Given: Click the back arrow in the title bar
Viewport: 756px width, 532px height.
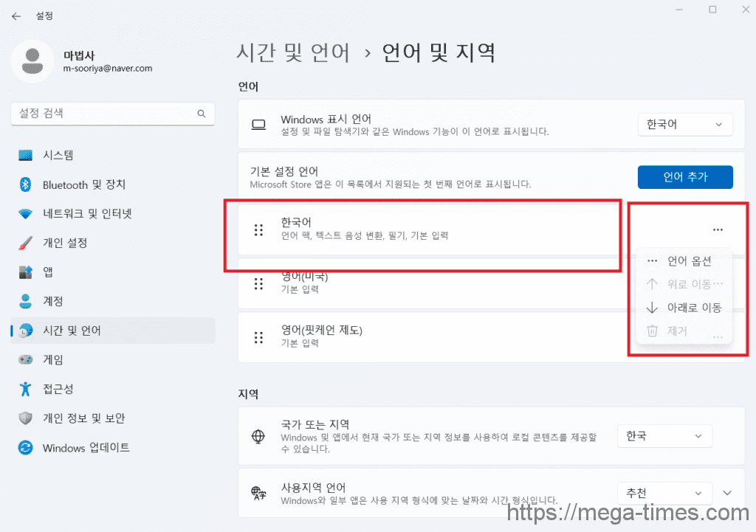Looking at the screenshot, I should (16, 15).
